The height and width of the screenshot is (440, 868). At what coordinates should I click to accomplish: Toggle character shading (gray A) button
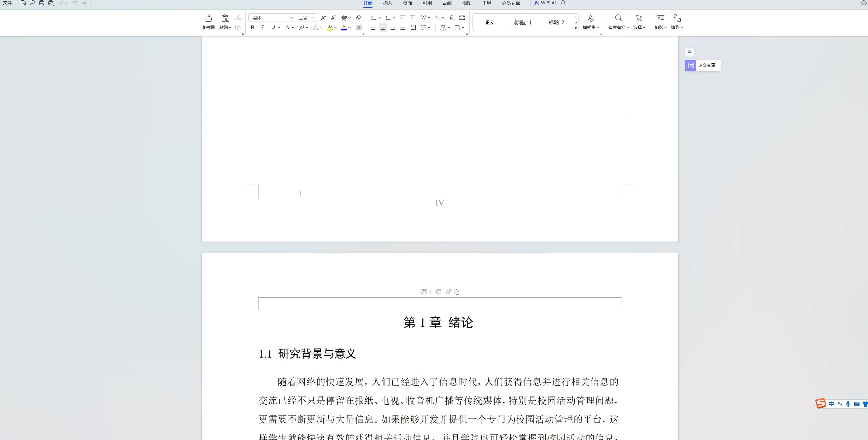pyautogui.click(x=359, y=28)
